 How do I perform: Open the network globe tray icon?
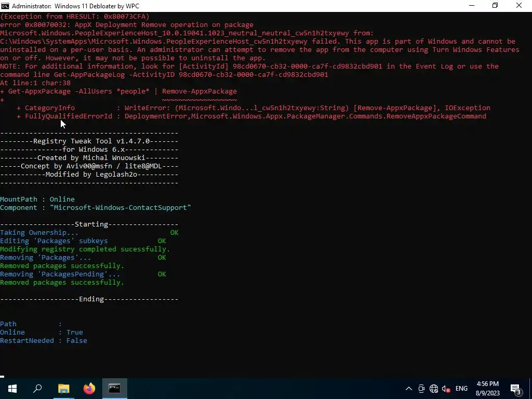pos(434,389)
